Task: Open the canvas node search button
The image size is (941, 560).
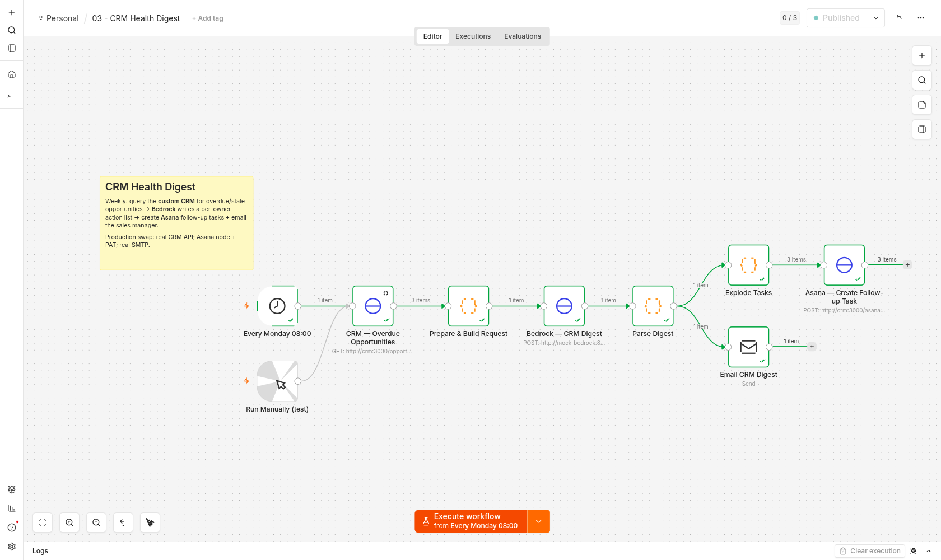Action: point(922,80)
